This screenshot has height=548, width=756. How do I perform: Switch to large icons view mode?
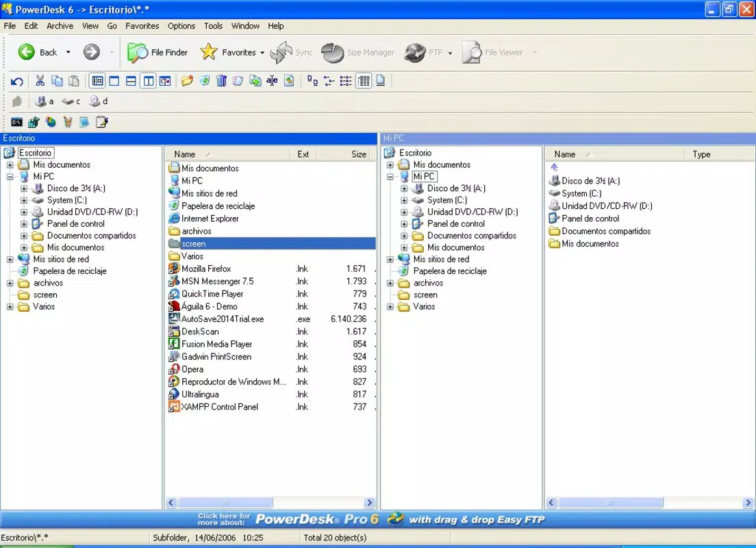point(312,81)
